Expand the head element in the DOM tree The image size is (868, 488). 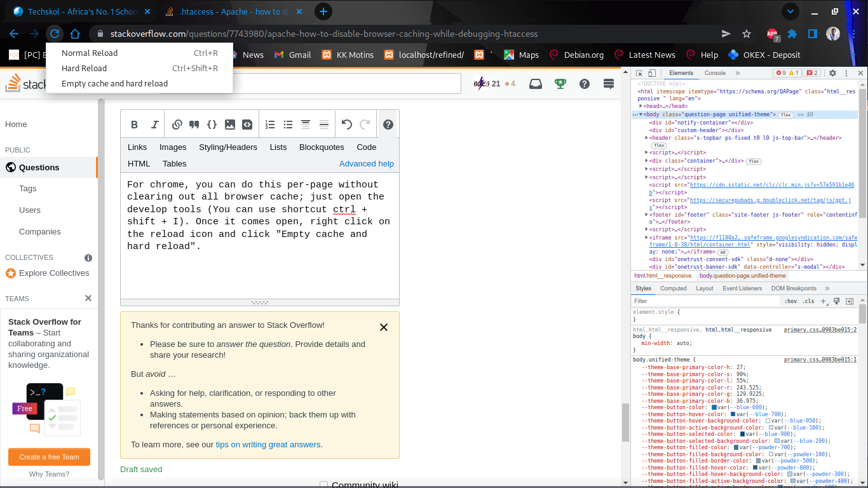coord(641,106)
